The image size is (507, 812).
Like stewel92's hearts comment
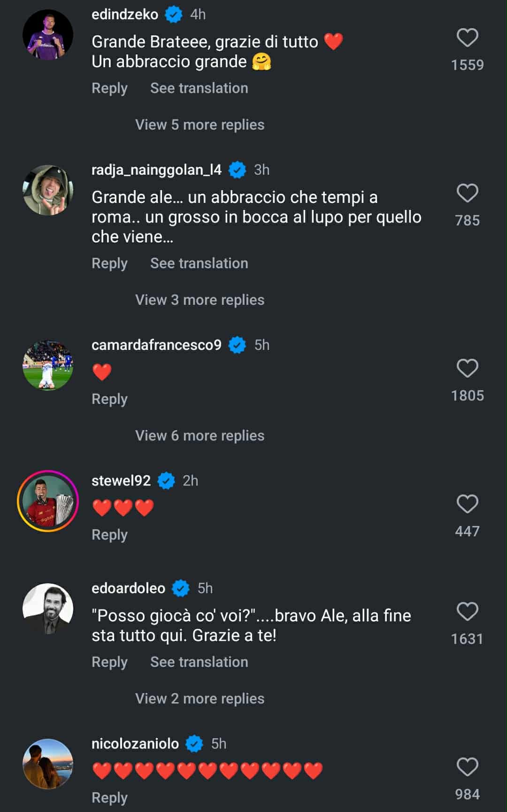(467, 504)
